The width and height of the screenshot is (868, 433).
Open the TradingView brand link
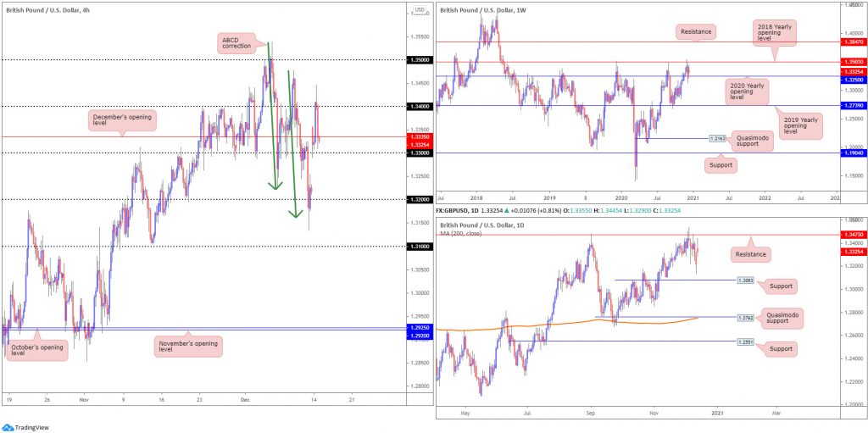[x=27, y=427]
